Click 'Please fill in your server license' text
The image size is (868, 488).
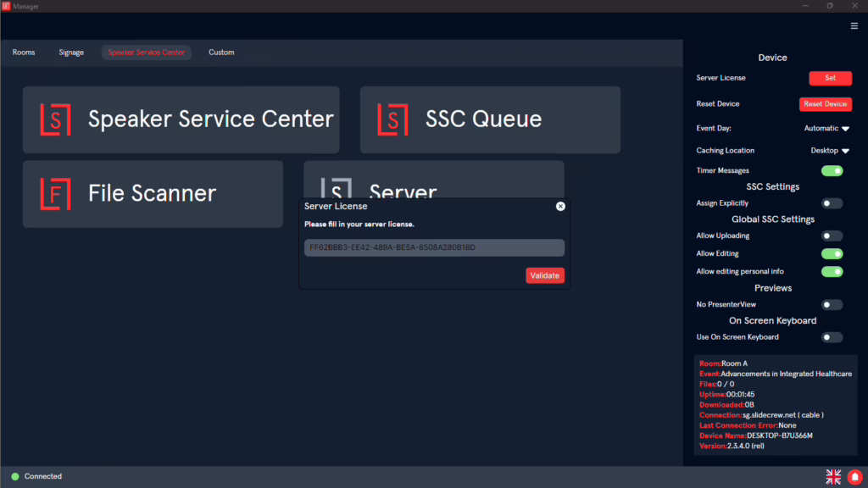click(359, 224)
